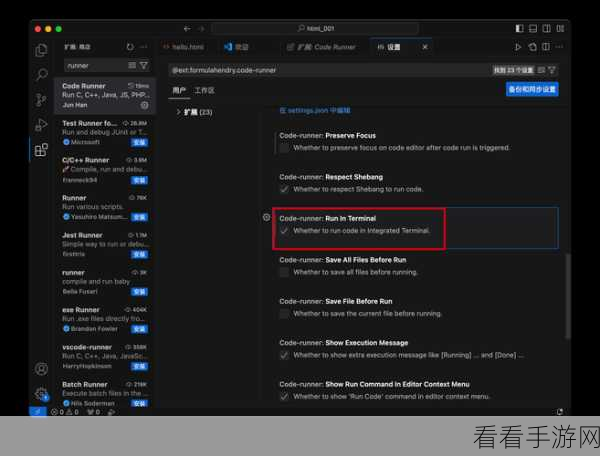Toggle Respect Shebang checkbox
This screenshot has width=600, height=456.
[x=284, y=189]
